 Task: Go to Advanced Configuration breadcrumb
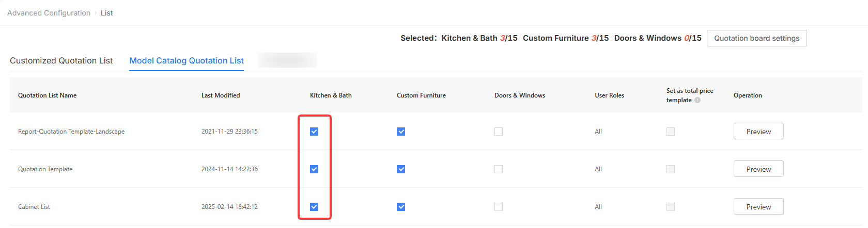click(x=49, y=13)
